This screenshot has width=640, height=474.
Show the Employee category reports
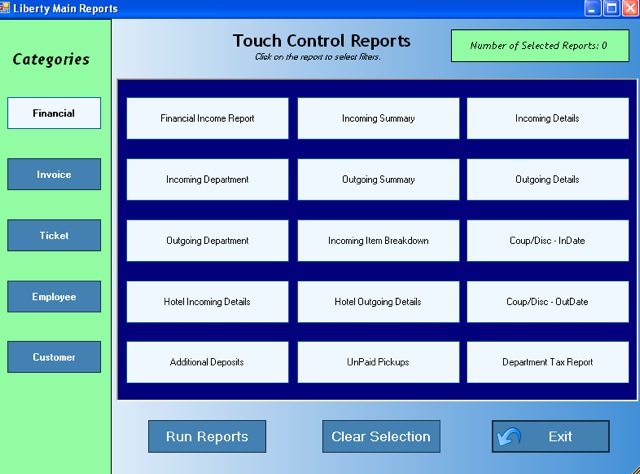54,296
